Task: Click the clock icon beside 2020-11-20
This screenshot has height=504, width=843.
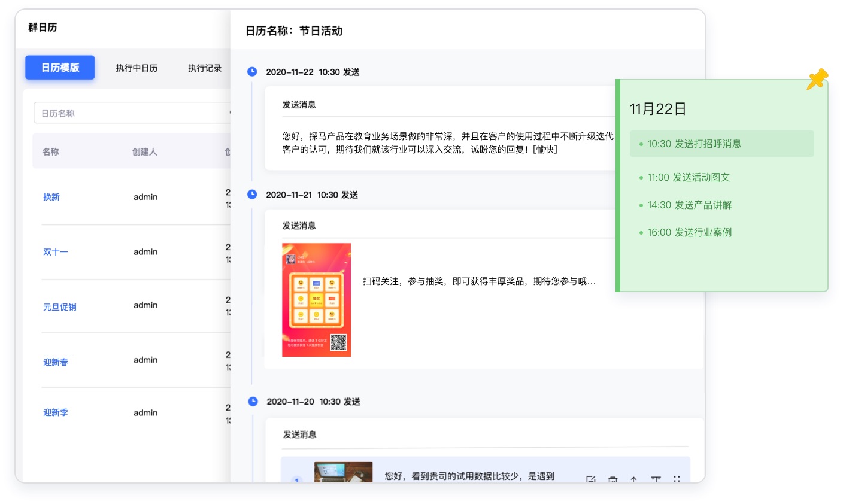Action: pos(253,402)
